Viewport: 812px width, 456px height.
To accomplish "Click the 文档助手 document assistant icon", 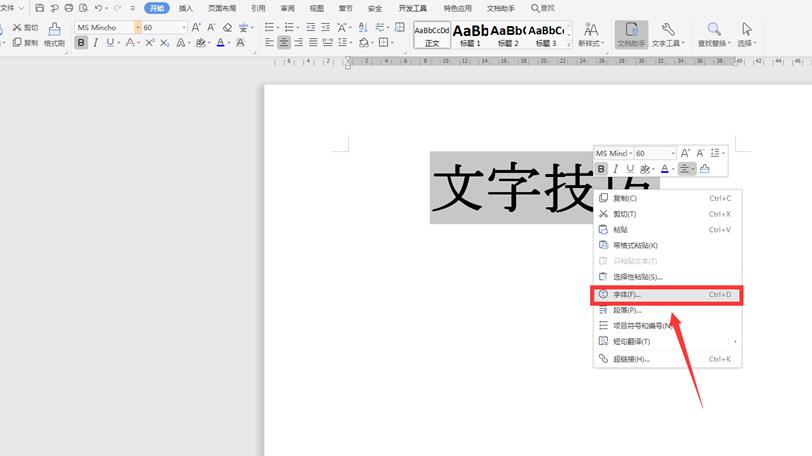I will (631, 35).
